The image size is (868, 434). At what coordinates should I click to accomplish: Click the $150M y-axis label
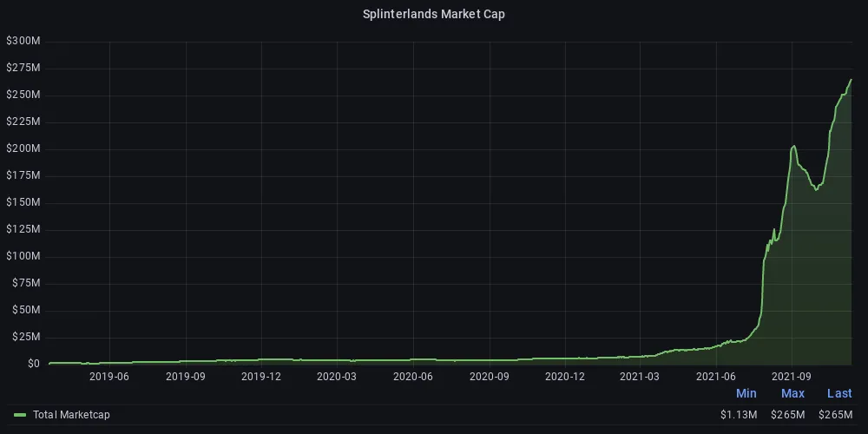coord(23,202)
